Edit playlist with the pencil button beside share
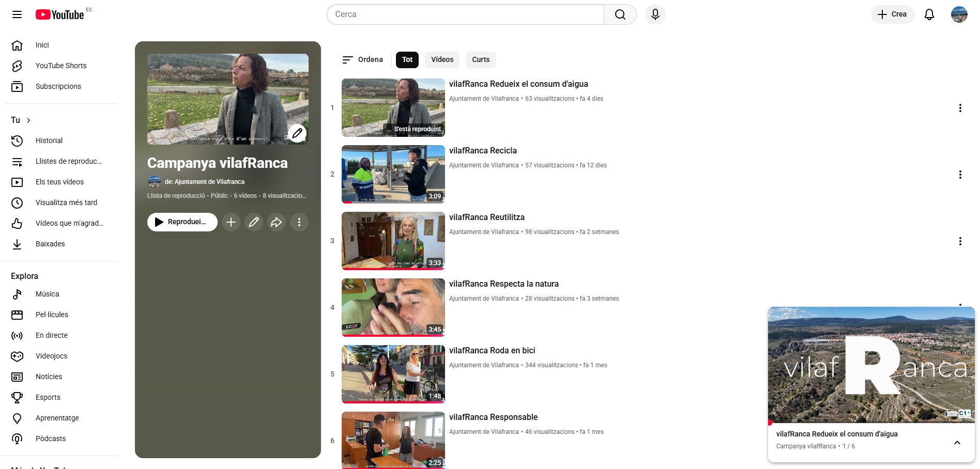Image resolution: width=980 pixels, height=469 pixels. (254, 222)
